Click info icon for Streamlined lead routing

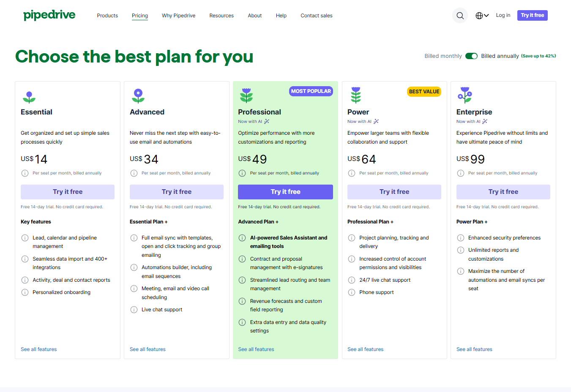pyautogui.click(x=242, y=280)
